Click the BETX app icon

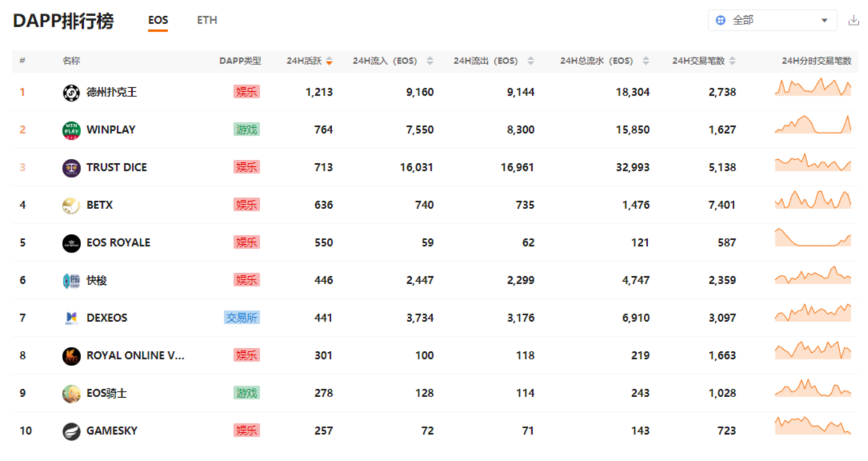point(71,205)
